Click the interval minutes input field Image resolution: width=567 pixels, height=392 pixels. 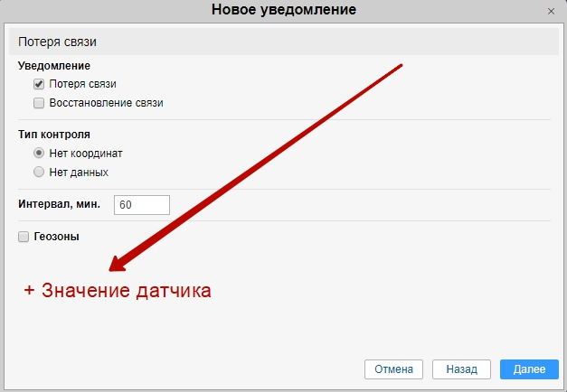(142, 205)
